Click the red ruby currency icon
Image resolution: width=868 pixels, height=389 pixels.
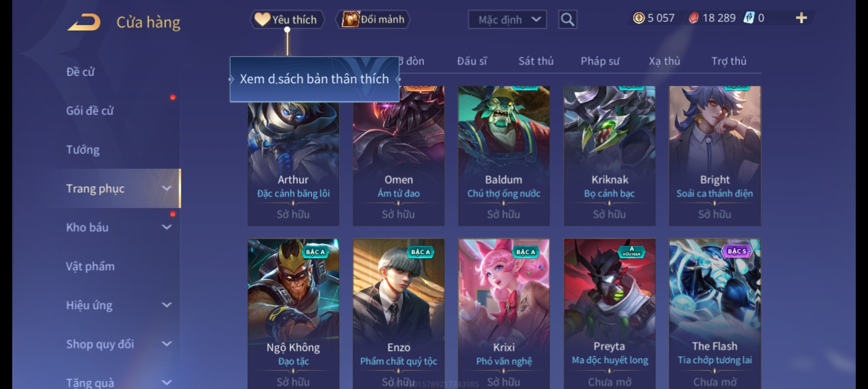tap(694, 18)
